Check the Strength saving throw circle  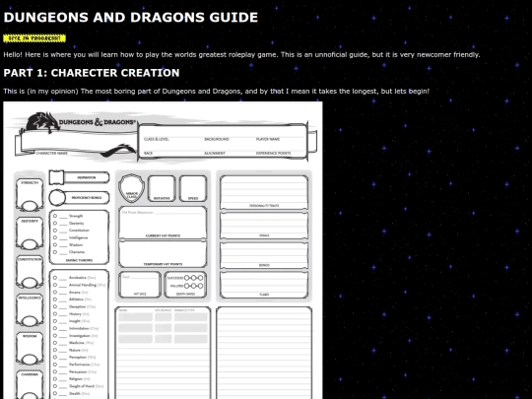coord(55,216)
